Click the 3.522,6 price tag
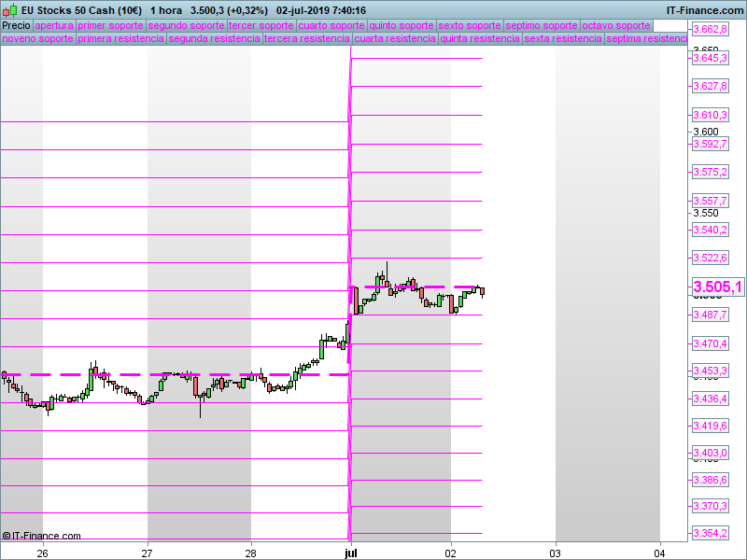Image resolution: width=747 pixels, height=560 pixels. [x=710, y=258]
